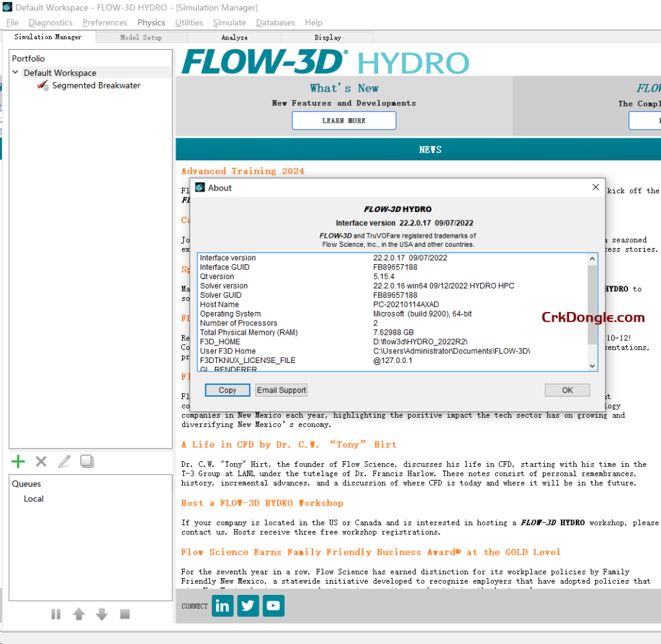Image resolution: width=661 pixels, height=644 pixels.
Task: Move the simulation up in the queue
Action: pos(79,614)
